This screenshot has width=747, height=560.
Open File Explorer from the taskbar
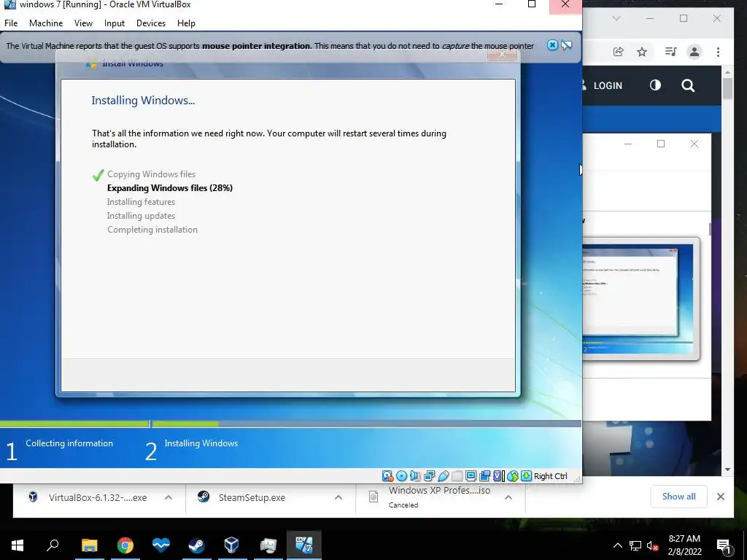(x=89, y=545)
